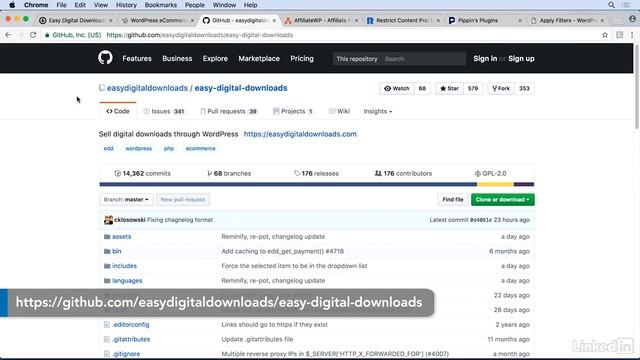Close the Pippin's Plugins browser tab
Screen dimensions: 640x360
(520, 20)
